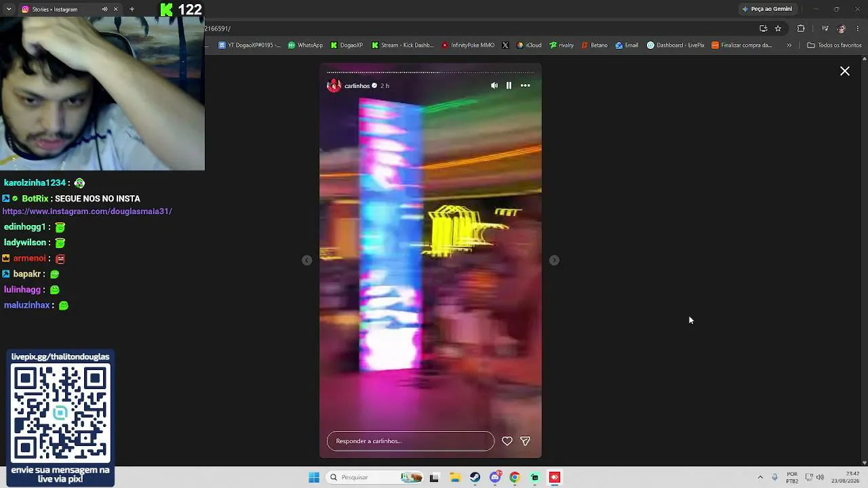Open the carlinhos profile picture
This screenshot has height=488, width=868.
(x=334, y=85)
